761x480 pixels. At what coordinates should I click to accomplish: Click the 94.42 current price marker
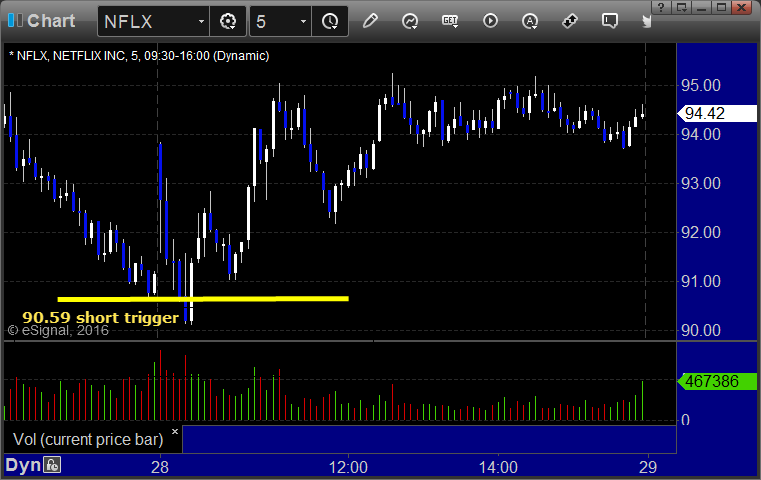coord(717,113)
